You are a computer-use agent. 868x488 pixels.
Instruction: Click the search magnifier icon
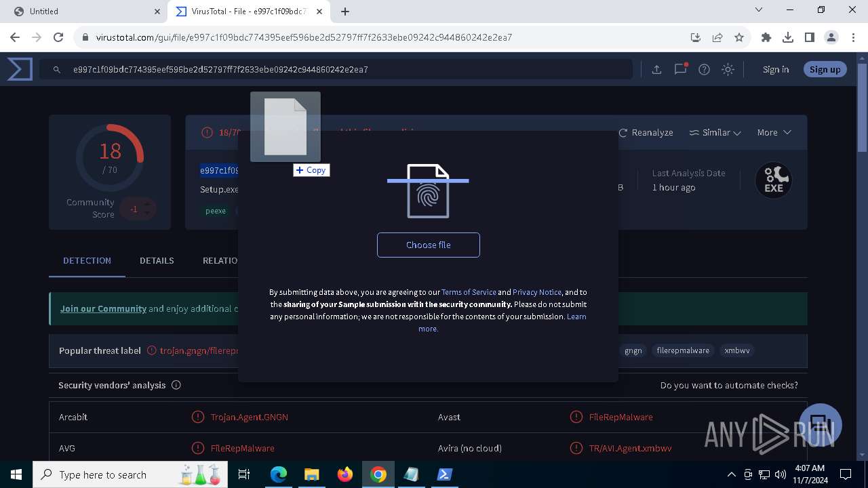pyautogui.click(x=58, y=69)
